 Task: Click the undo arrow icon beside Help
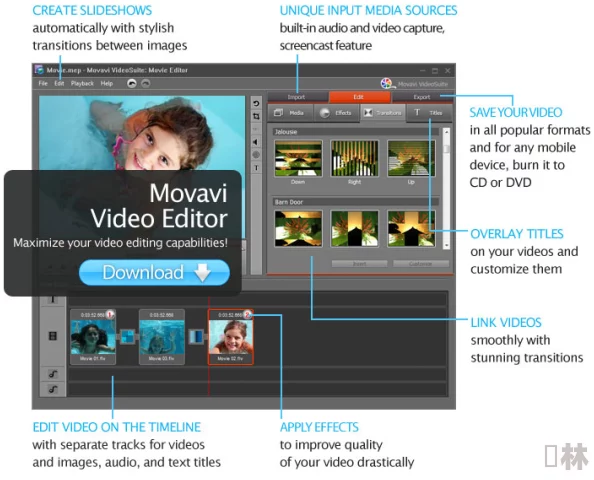coord(132,83)
